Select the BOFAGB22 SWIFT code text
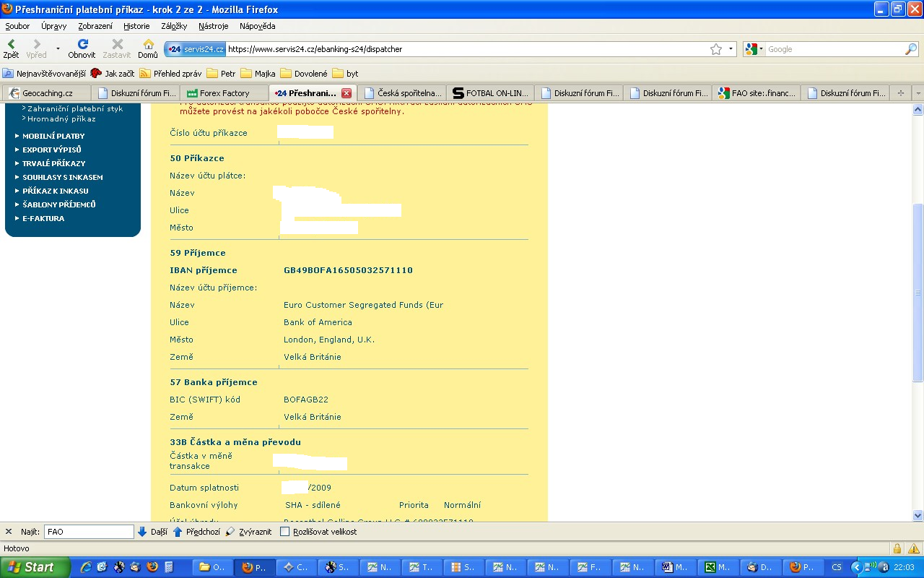924x578 pixels. (x=306, y=400)
